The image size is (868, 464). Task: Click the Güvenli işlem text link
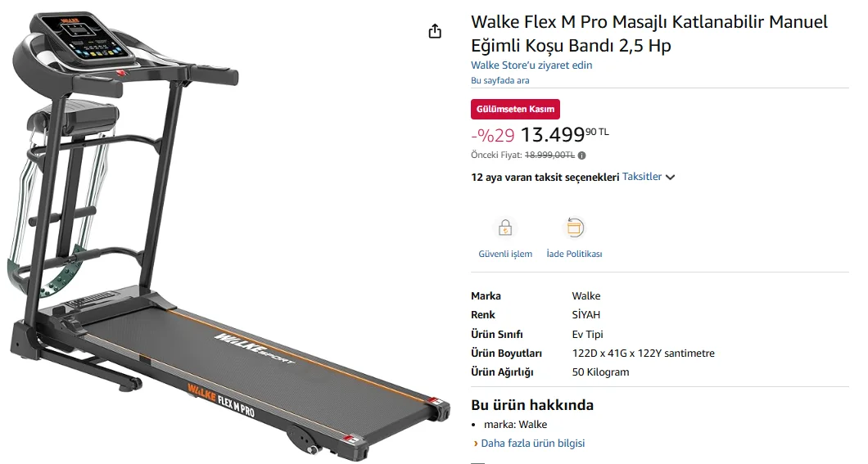[505, 254]
